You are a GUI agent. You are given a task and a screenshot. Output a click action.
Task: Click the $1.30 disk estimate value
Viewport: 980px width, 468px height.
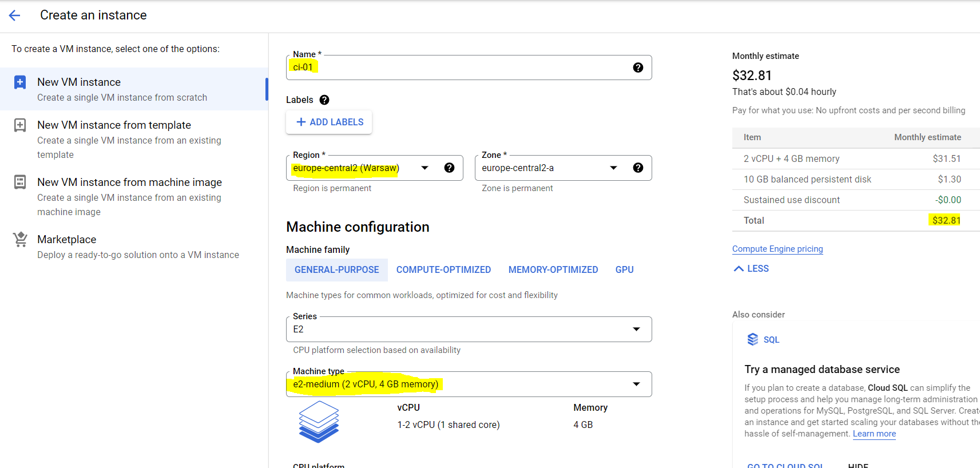coord(950,179)
